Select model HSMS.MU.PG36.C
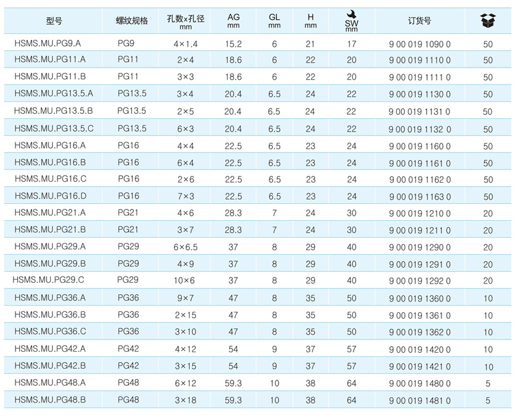 pyautogui.click(x=50, y=331)
